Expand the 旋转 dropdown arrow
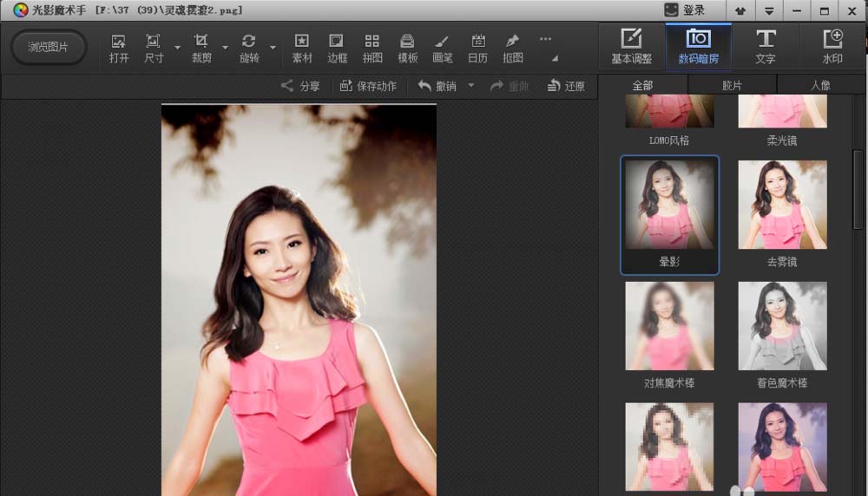Viewport: 868px width, 496px height. 273,48
